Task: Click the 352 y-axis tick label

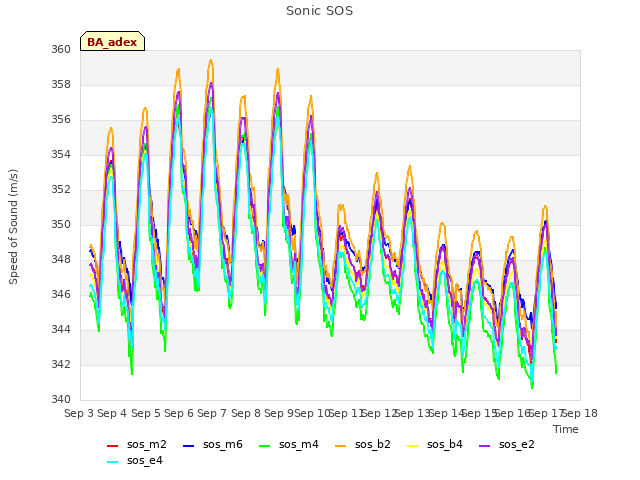Action: 61,189
